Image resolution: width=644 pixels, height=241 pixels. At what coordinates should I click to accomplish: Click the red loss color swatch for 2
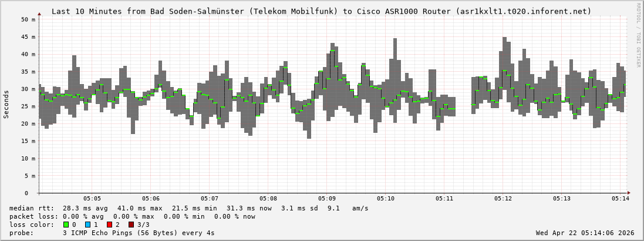pos(109,225)
